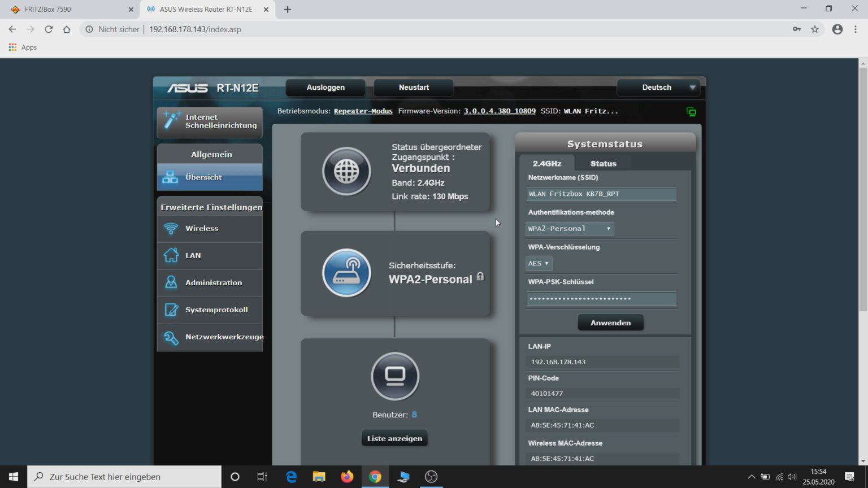Screen dimensions: 868x488
Task: Click Anwenden to apply settings
Action: [x=610, y=323]
